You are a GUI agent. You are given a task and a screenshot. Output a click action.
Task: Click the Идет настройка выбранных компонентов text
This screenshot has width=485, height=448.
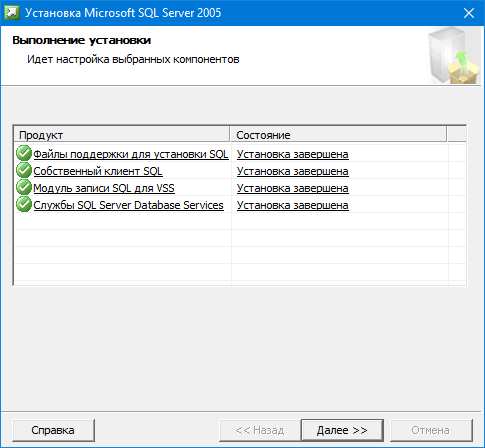click(x=133, y=59)
